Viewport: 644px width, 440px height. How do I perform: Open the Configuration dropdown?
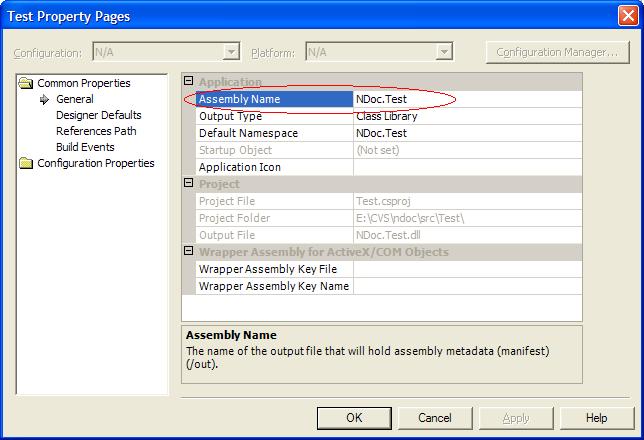point(232,52)
